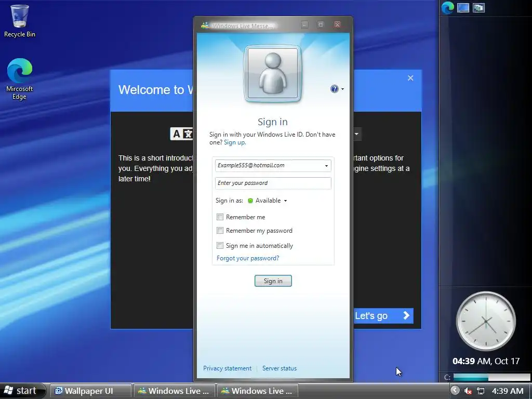Click the Messenger title bar icon
532x399 pixels.
[x=205, y=25]
